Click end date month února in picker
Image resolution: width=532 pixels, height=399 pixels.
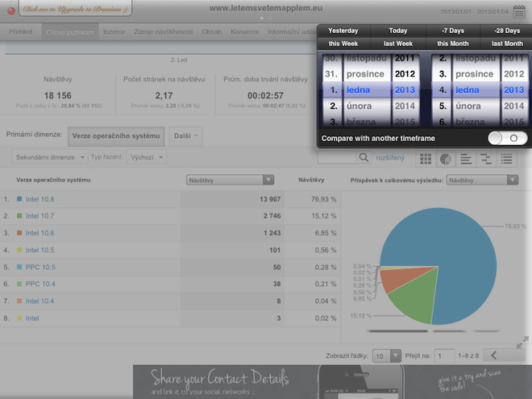click(x=468, y=106)
